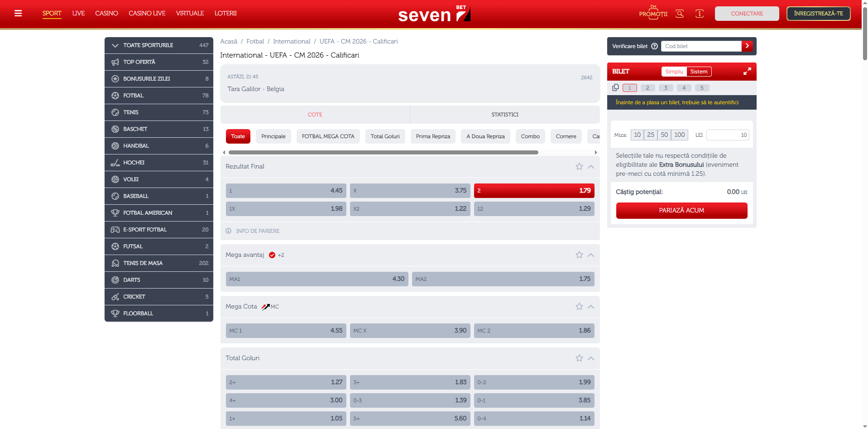868x429 pixels.
Task: Click the market filter horizontal scrollbar
Action: (383, 153)
